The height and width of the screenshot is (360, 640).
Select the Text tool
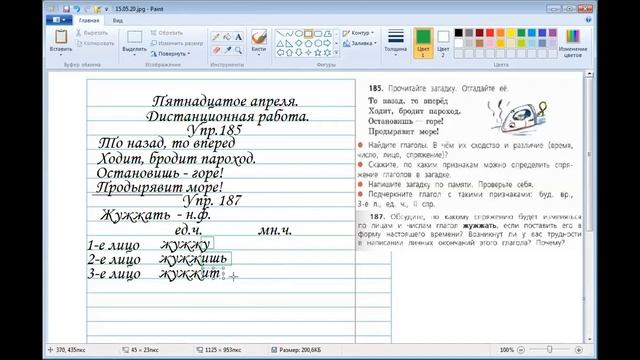[238, 37]
